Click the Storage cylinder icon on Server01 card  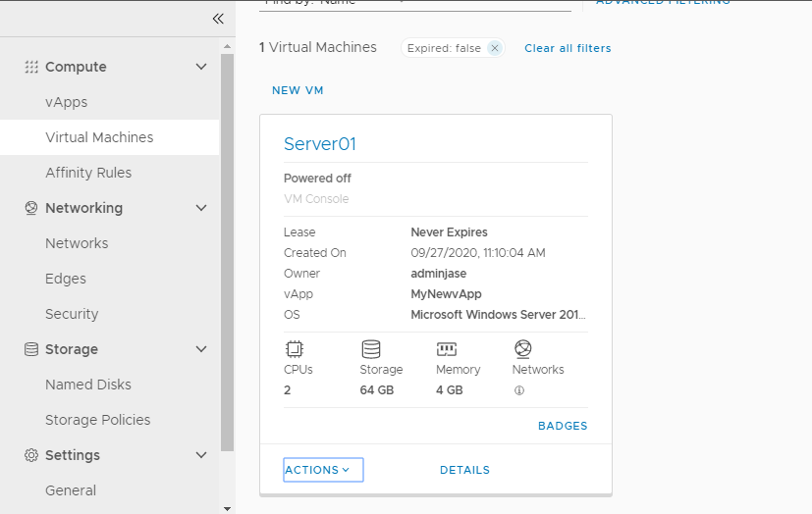(371, 349)
